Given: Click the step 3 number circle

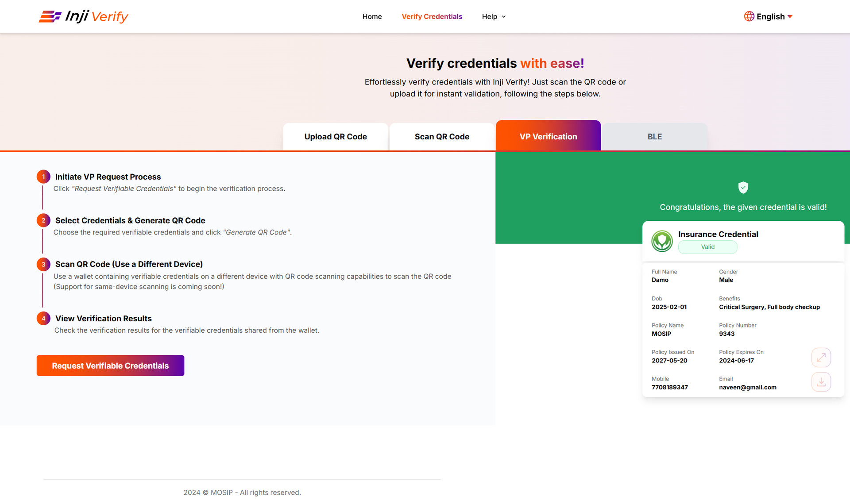Looking at the screenshot, I should (x=43, y=264).
